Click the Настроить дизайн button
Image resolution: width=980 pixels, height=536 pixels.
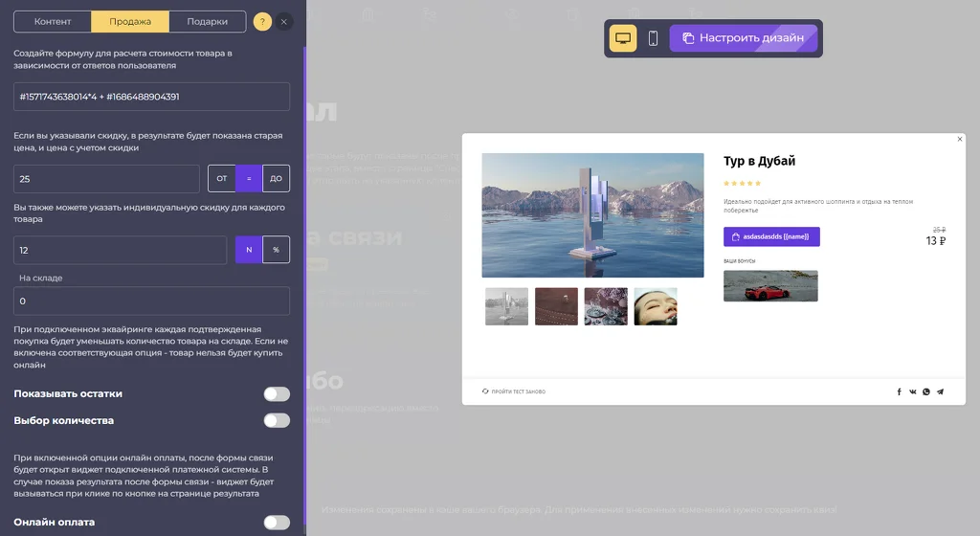pyautogui.click(x=743, y=38)
